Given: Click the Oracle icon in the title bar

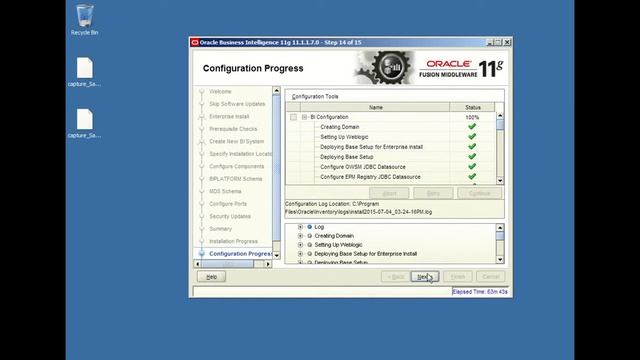Looking at the screenshot, I should click(x=195, y=42).
